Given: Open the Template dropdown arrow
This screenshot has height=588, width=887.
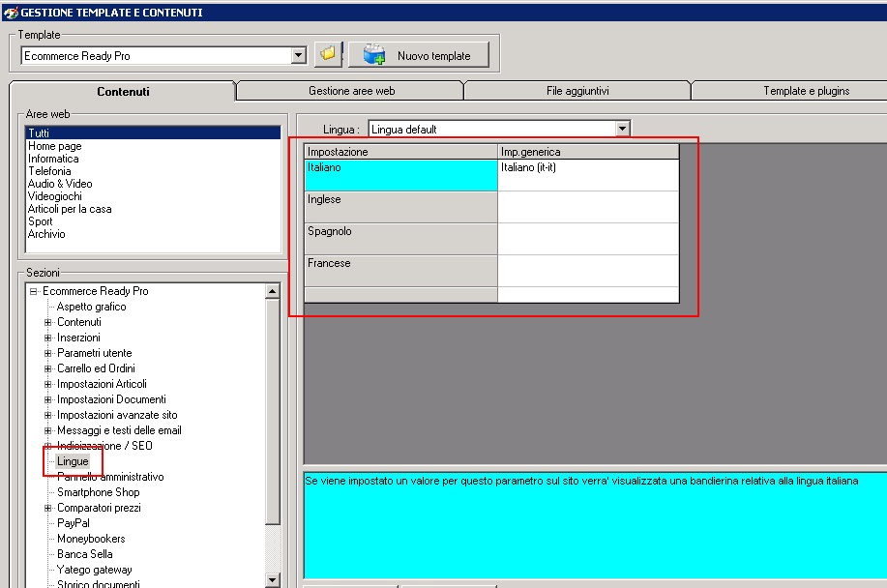Looking at the screenshot, I should (299, 55).
